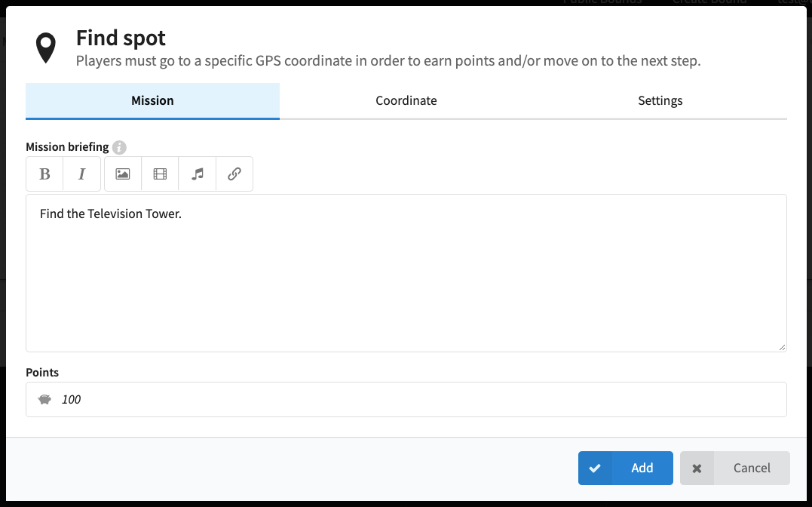Click the checkmark icon on the Add button
This screenshot has width=812, height=507.
tap(595, 468)
